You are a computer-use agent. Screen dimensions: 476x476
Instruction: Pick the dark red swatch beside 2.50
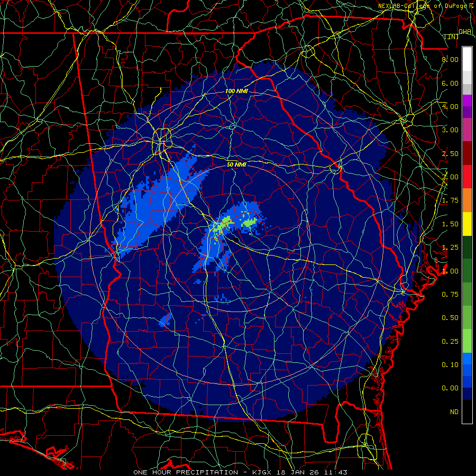pos(467,153)
